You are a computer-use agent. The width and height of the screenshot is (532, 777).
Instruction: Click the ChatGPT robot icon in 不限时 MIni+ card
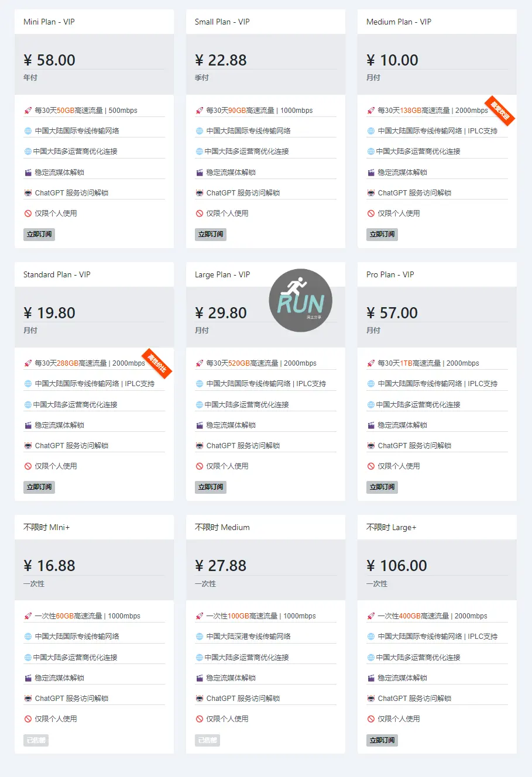28,699
